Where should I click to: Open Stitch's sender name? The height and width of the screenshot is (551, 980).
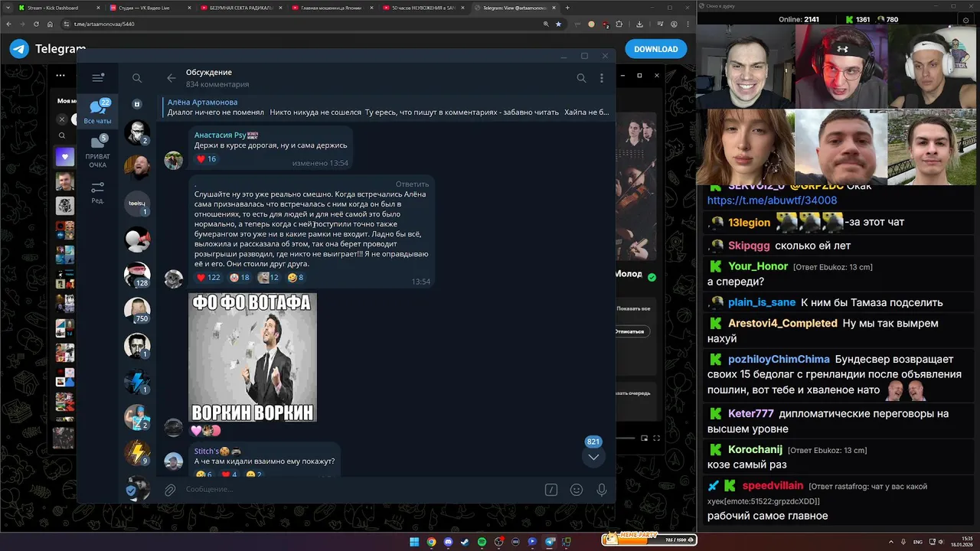pyautogui.click(x=207, y=451)
